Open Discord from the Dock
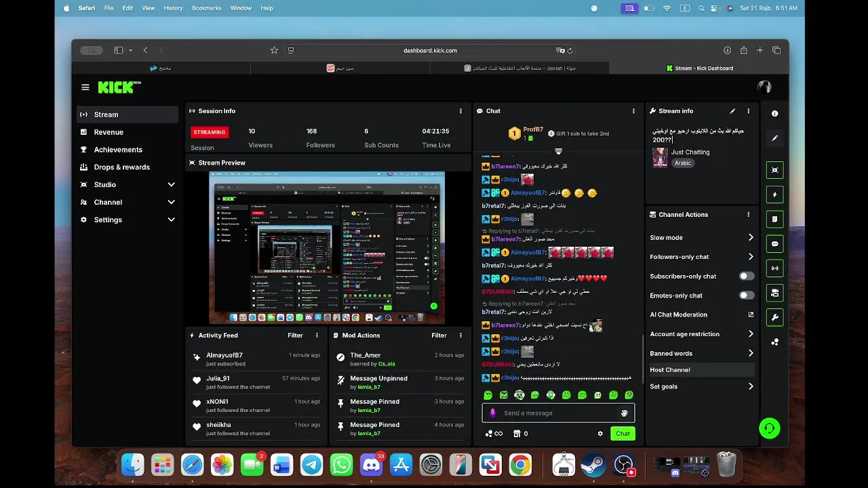This screenshot has height=488, width=868. (371, 465)
